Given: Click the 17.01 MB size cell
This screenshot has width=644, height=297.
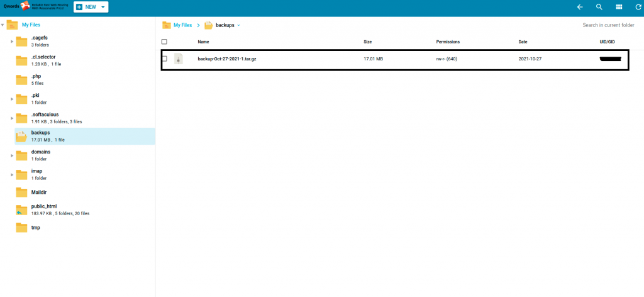Looking at the screenshot, I should (374, 59).
